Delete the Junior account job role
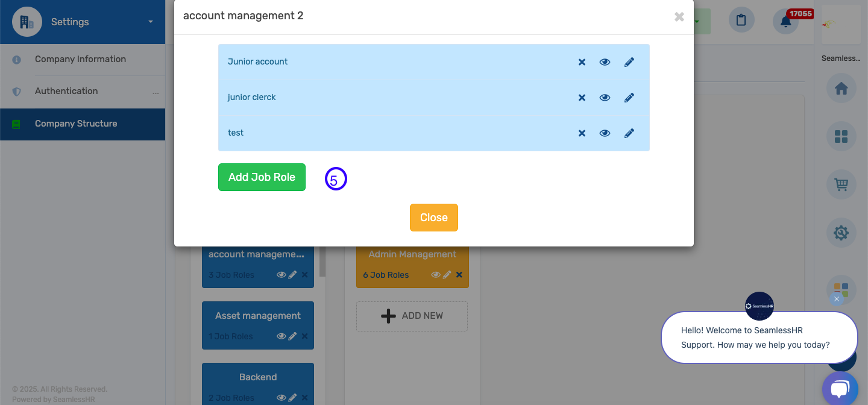The image size is (868, 405). (x=582, y=62)
